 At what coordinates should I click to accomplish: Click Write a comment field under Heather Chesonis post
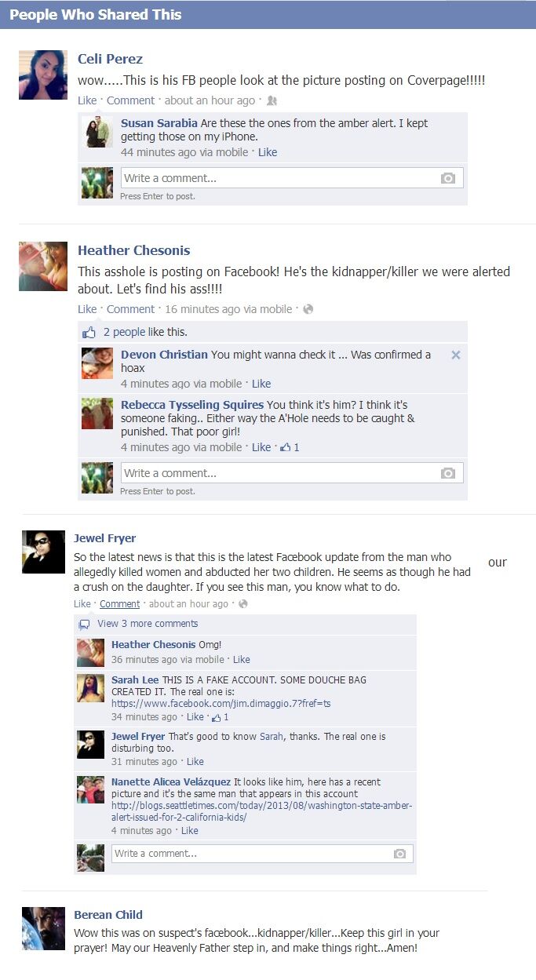coord(291,473)
